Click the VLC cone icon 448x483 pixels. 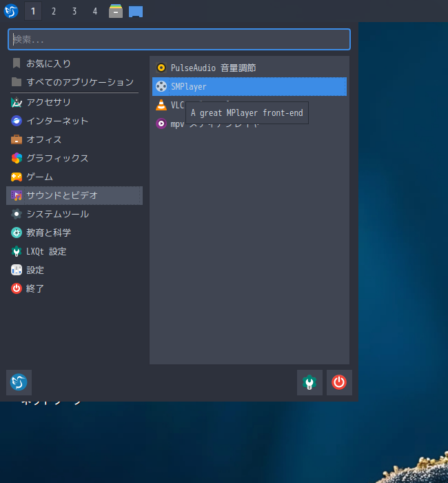[x=161, y=105]
